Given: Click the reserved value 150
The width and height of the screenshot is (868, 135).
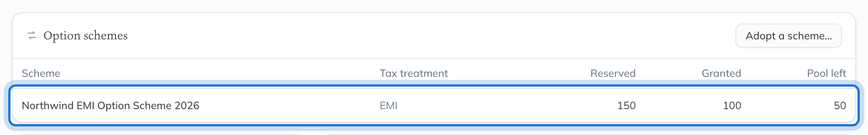Looking at the screenshot, I should tap(626, 106).
